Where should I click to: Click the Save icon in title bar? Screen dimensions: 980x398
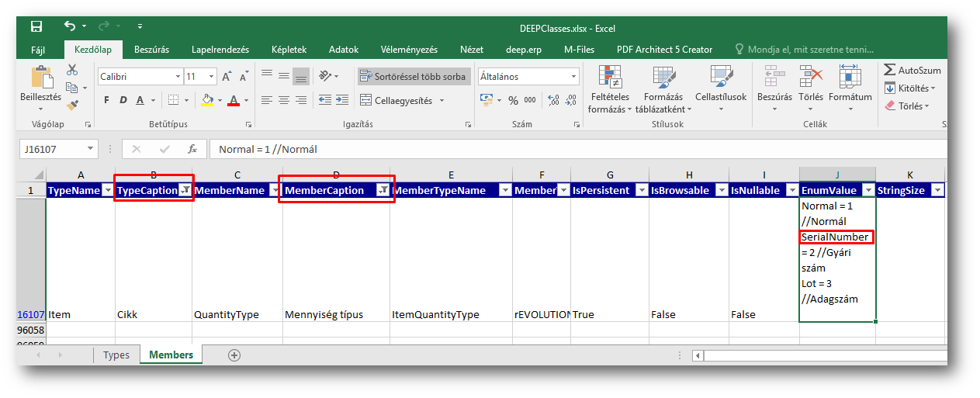pos(36,27)
